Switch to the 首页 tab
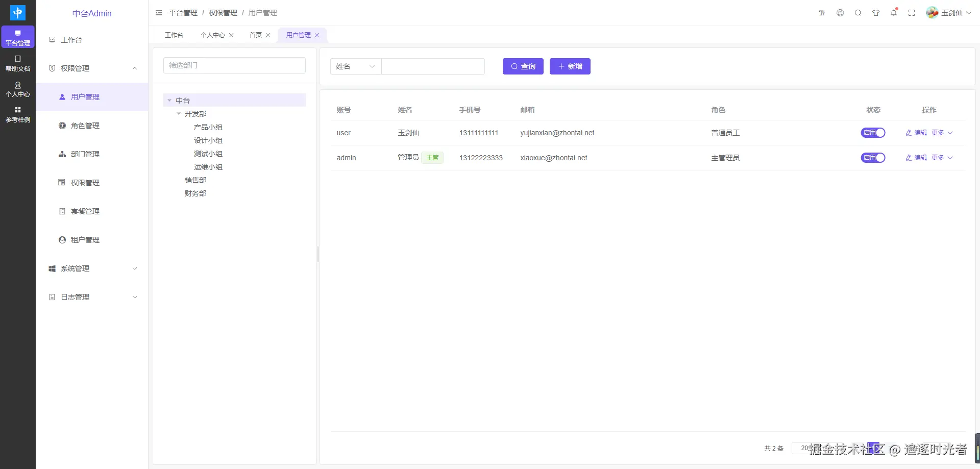This screenshot has width=980, height=469. (x=256, y=35)
